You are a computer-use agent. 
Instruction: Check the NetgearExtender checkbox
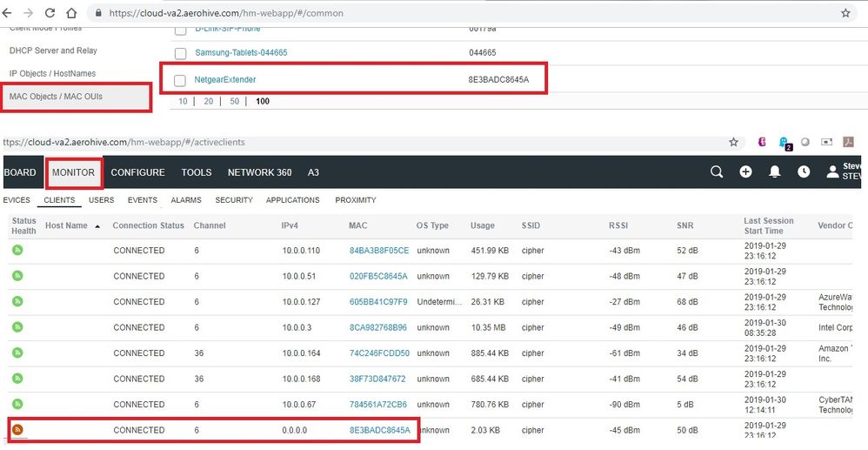pos(180,80)
